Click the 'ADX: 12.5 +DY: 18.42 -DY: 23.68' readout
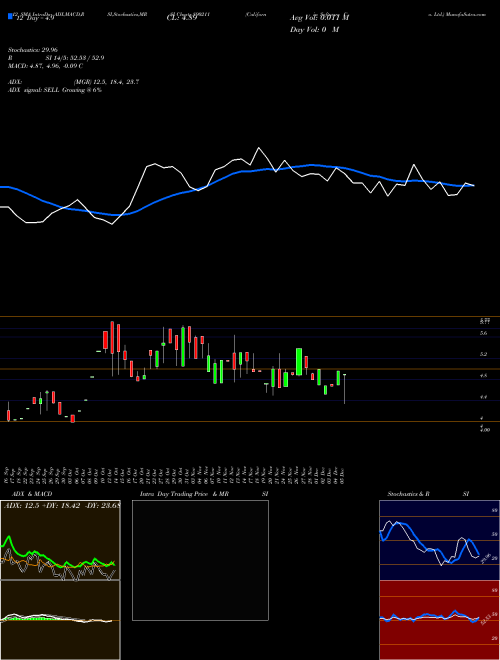Screen dimensions: 500x660 (62, 506)
